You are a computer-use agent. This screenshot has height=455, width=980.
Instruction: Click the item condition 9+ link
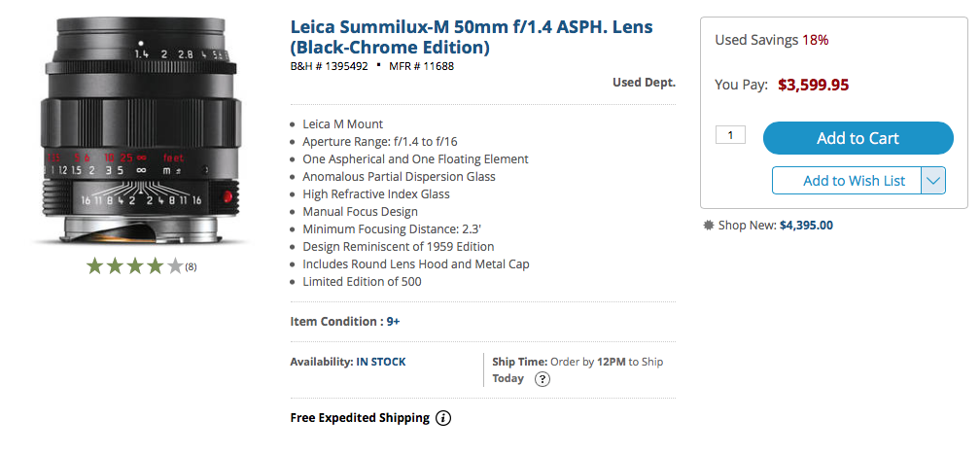pyautogui.click(x=393, y=322)
